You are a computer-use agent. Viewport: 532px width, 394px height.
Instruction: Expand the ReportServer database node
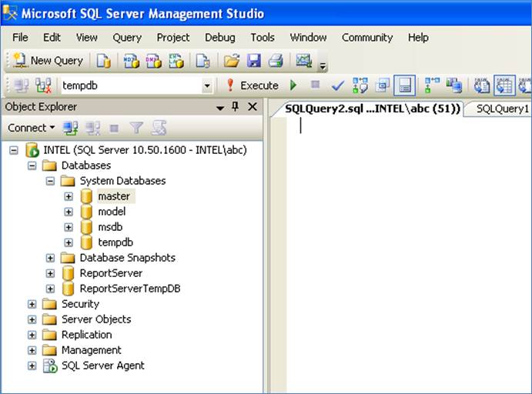click(x=50, y=273)
